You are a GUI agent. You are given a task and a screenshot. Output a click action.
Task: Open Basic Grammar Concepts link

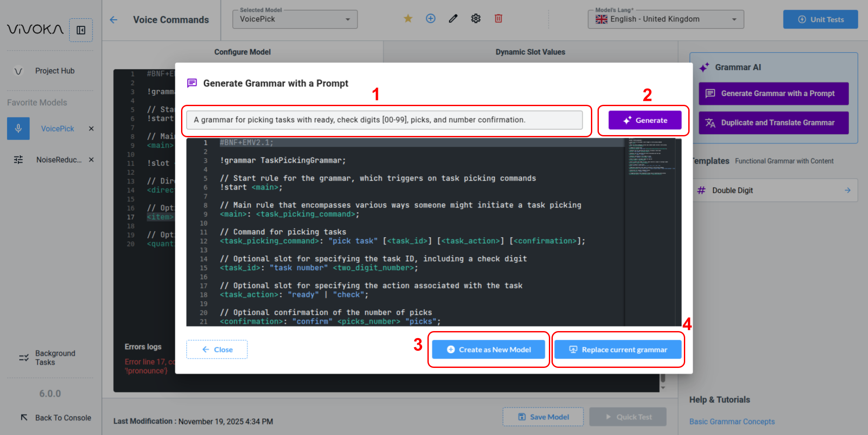pyautogui.click(x=732, y=421)
